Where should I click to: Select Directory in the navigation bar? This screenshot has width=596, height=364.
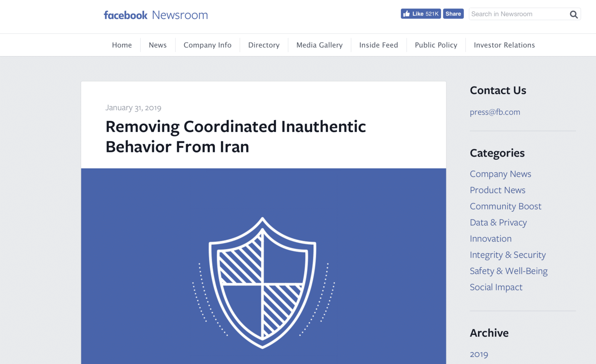point(264,45)
